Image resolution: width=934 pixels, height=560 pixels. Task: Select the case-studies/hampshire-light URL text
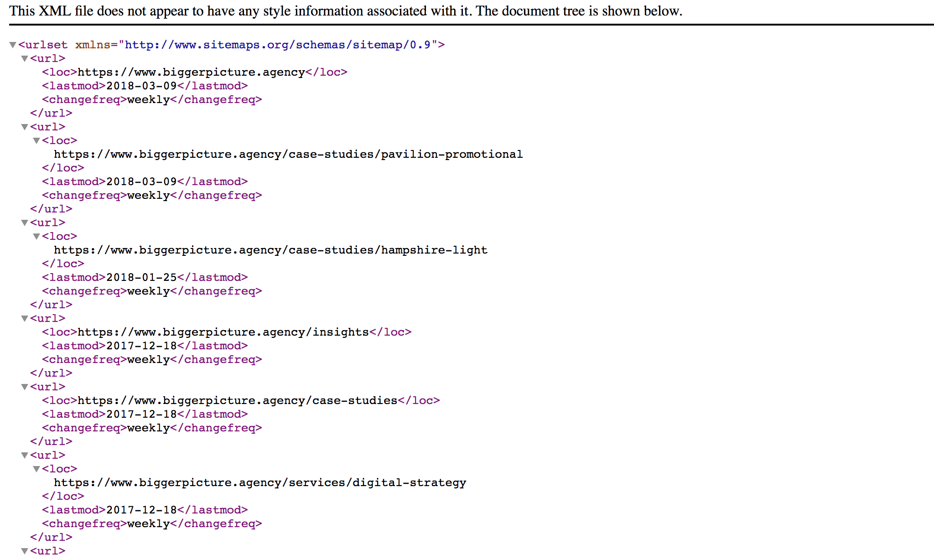click(270, 250)
